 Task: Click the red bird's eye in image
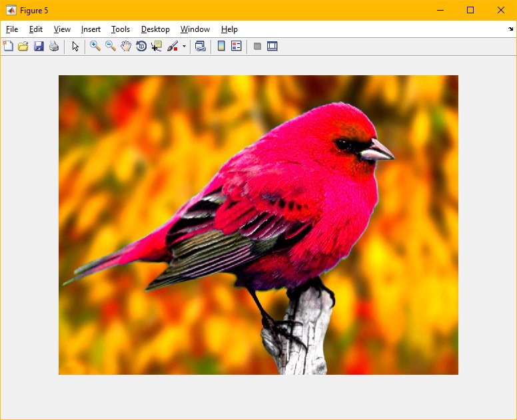pos(342,144)
